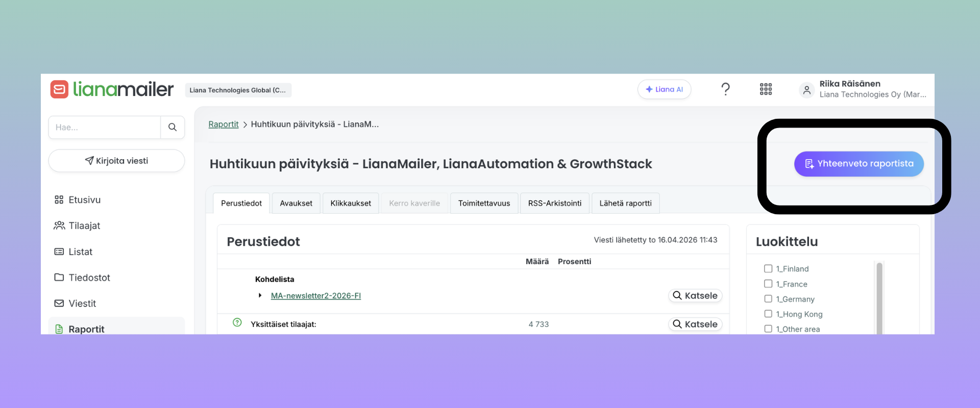Switch to the Klikkaukset tab

click(351, 203)
